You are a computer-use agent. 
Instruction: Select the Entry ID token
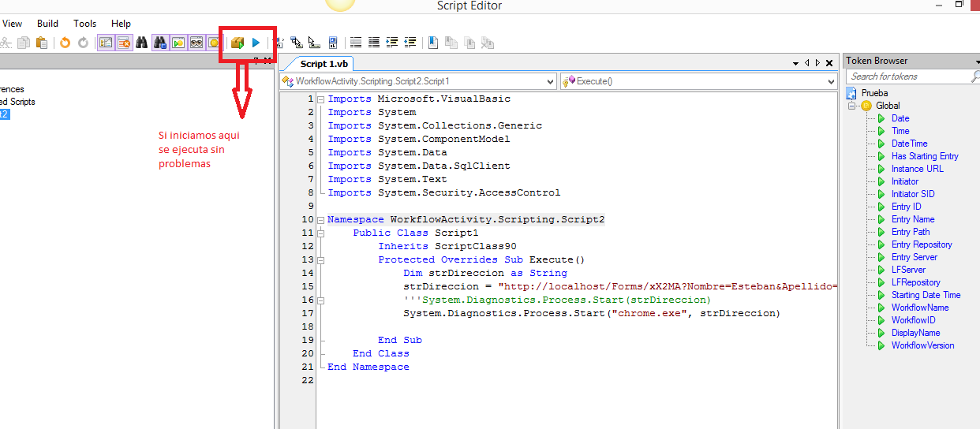tap(906, 207)
